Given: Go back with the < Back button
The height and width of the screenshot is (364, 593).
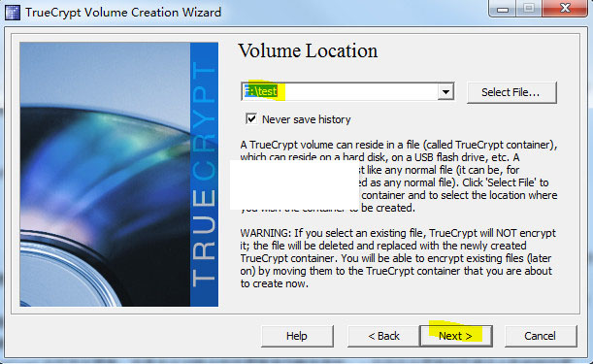Looking at the screenshot, I should pyautogui.click(x=383, y=336).
